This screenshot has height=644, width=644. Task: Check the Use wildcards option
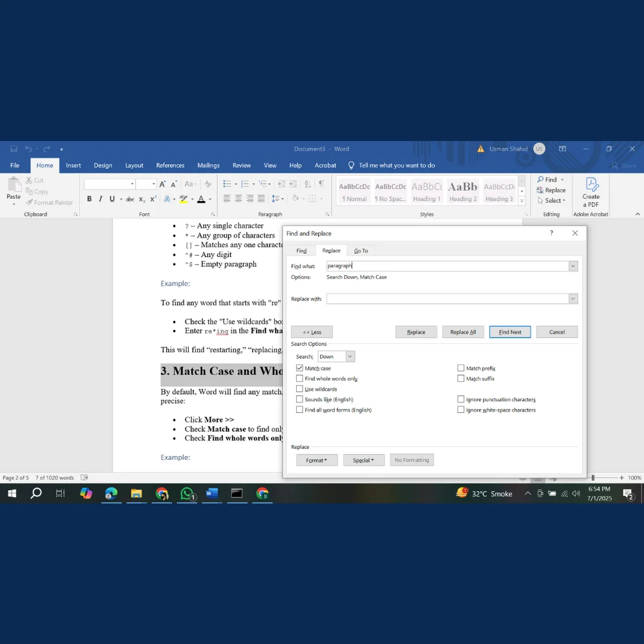pyautogui.click(x=299, y=388)
